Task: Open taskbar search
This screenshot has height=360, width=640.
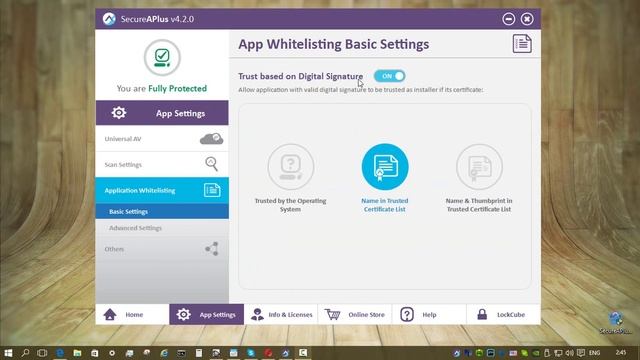Action: point(25,353)
